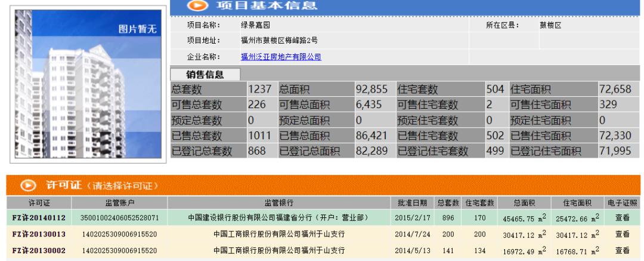
Task: Open 福州泛亚房地产有限公司 company link
Action: pyautogui.click(x=281, y=57)
